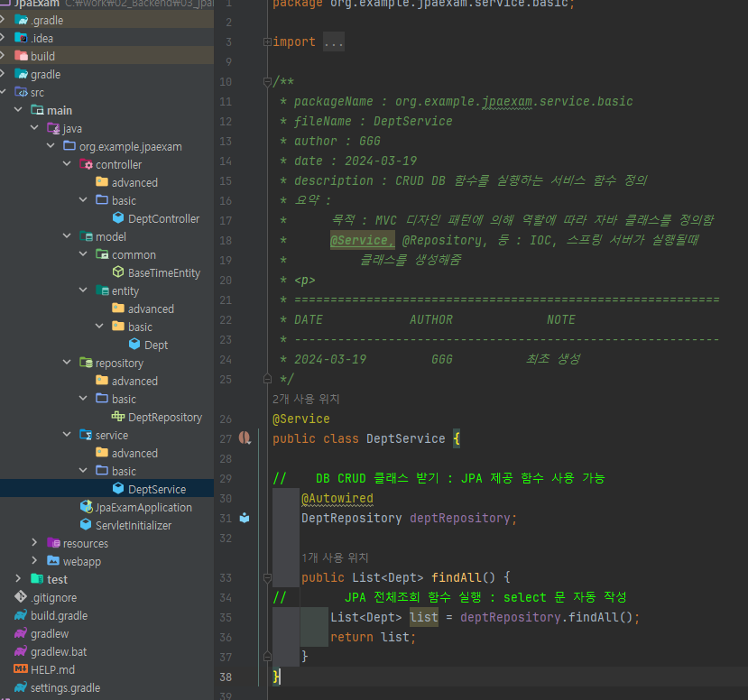Collapse the entity package
This screenshot has width=748, height=700.
83,290
